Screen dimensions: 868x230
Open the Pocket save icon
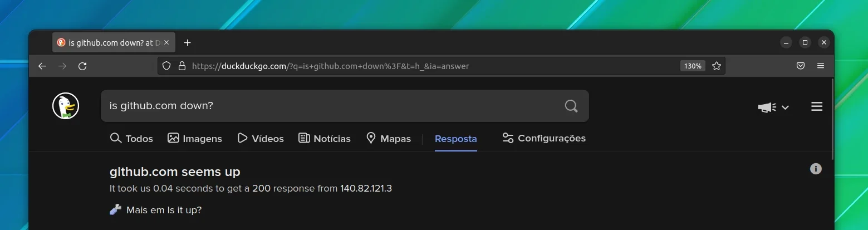[x=801, y=66]
